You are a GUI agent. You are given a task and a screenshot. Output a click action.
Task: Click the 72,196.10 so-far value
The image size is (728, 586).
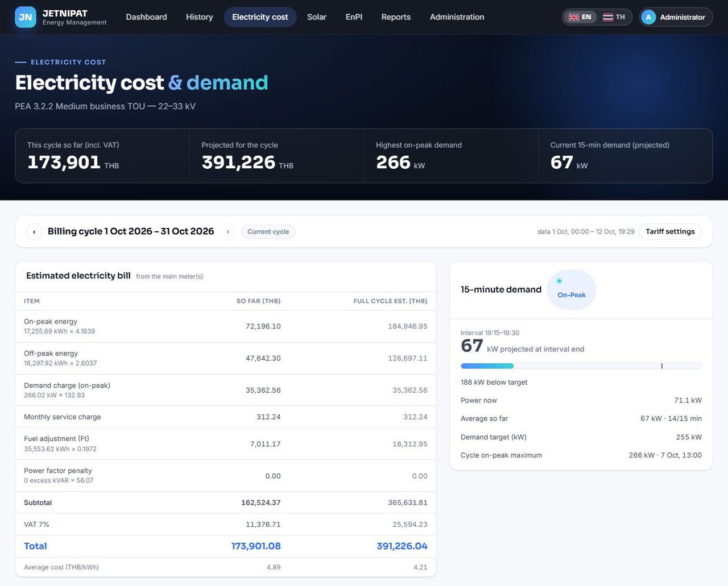(x=263, y=326)
